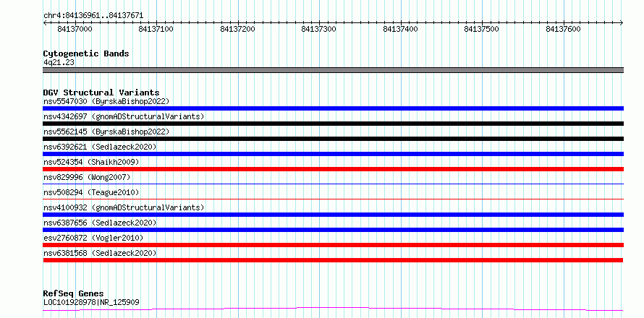The image size is (644, 318).
Task: Click the chr4:84136961..84137671 coordinates text
Action: click(93, 16)
